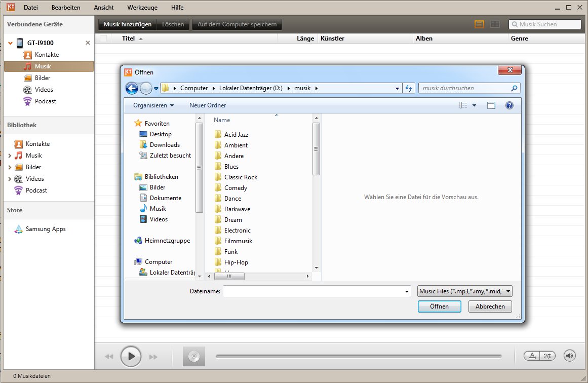The image size is (588, 383).
Task: Check the select-all checkbox in the header
Action: point(103,39)
